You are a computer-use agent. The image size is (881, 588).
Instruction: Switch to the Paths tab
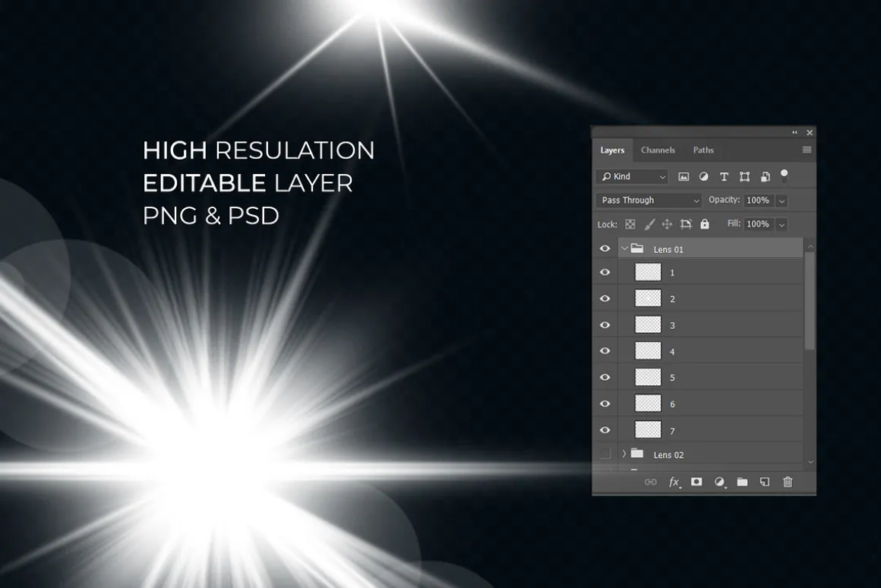coord(703,150)
